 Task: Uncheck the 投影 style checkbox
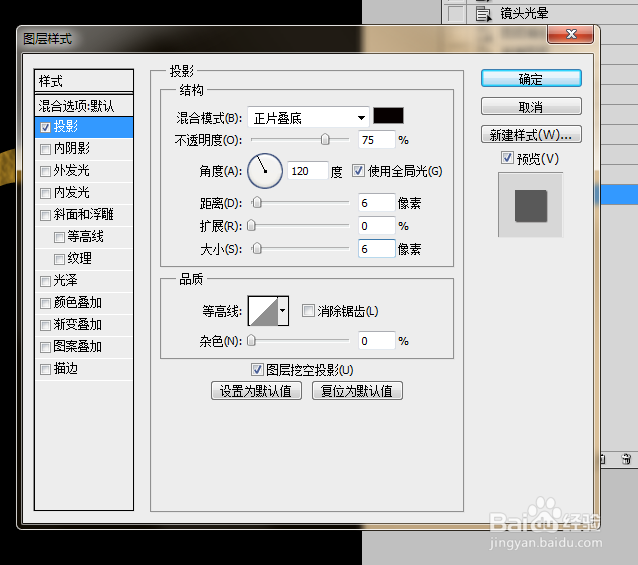pos(46,127)
